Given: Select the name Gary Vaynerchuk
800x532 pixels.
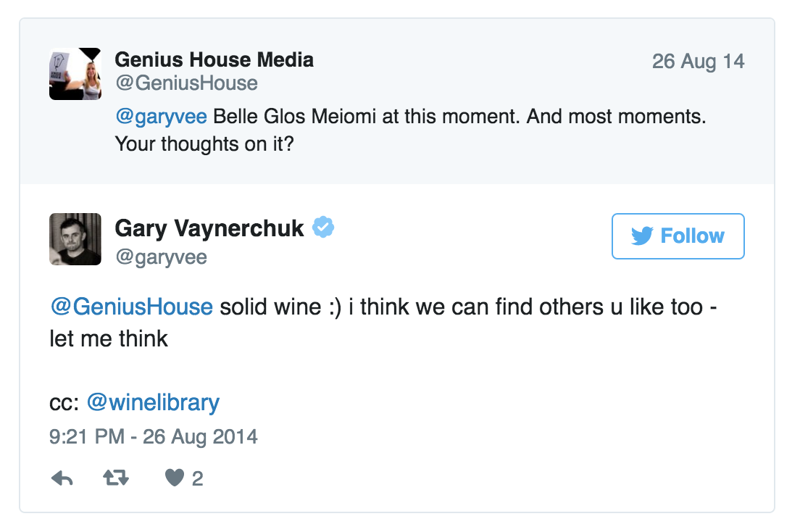Looking at the screenshot, I should coord(209,228).
